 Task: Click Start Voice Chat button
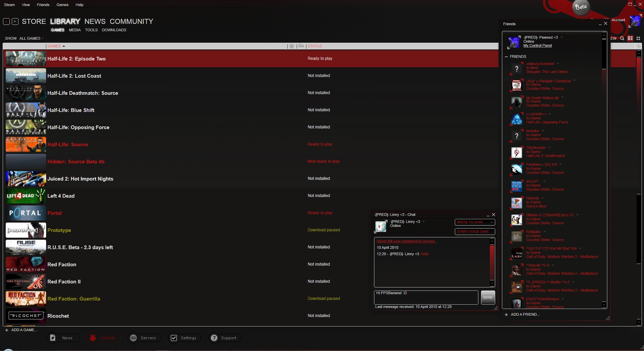tap(475, 232)
